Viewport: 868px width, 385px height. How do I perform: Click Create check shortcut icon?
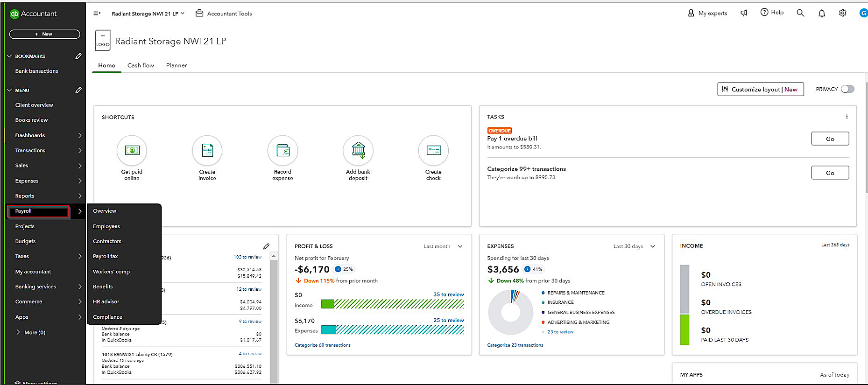(x=433, y=150)
